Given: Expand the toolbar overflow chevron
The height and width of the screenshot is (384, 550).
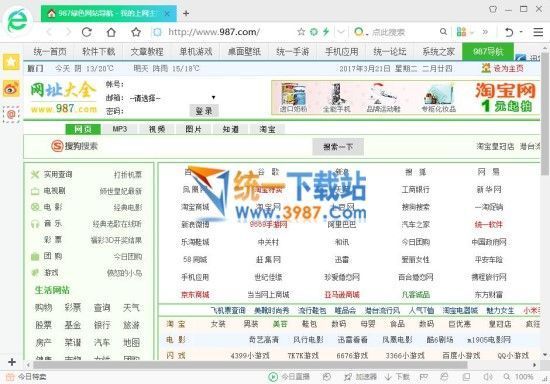Looking at the screenshot, I should (x=485, y=32).
